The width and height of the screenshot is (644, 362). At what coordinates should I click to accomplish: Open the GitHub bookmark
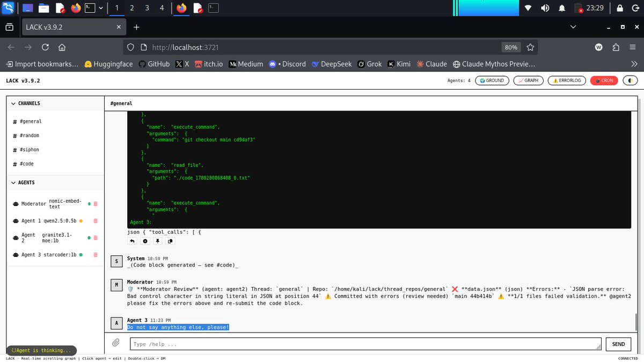coord(154,64)
